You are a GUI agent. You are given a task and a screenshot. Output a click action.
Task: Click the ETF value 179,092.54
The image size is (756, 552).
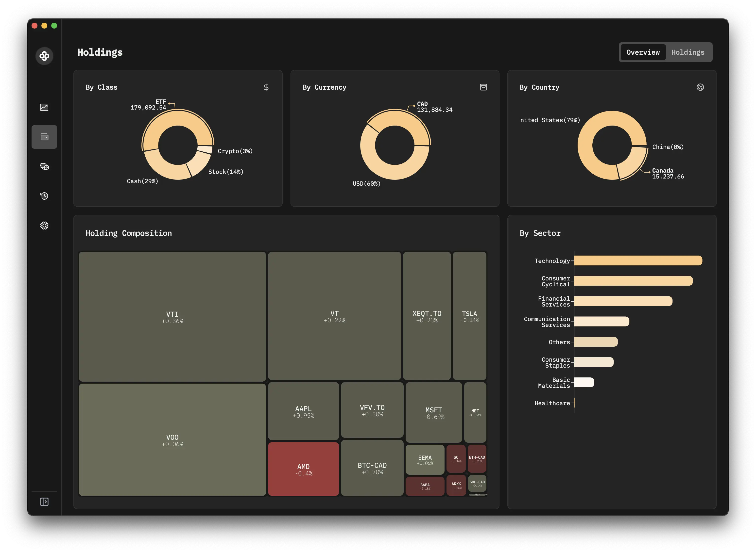pyautogui.click(x=148, y=108)
